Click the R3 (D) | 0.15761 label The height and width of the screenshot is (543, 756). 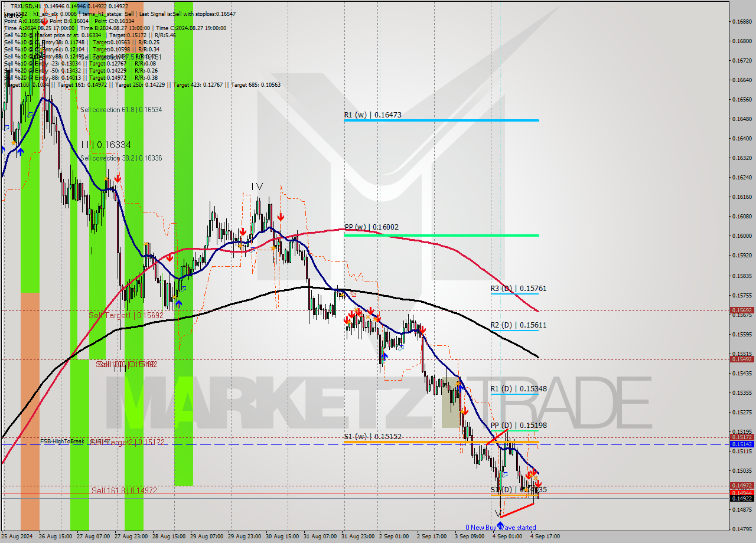point(519,289)
